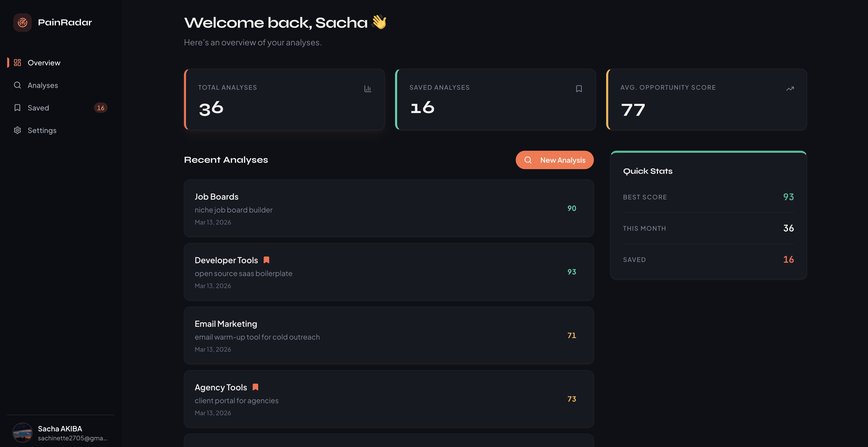Click the Analyses magnifier icon in sidebar

[17, 85]
